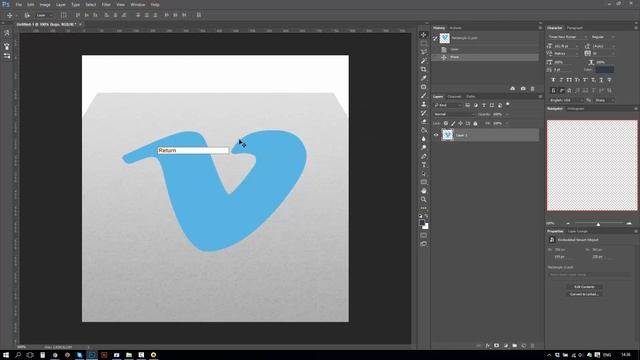Select the Paint Bucket tool
Viewport: 640px width, 360px height.
pos(424,130)
